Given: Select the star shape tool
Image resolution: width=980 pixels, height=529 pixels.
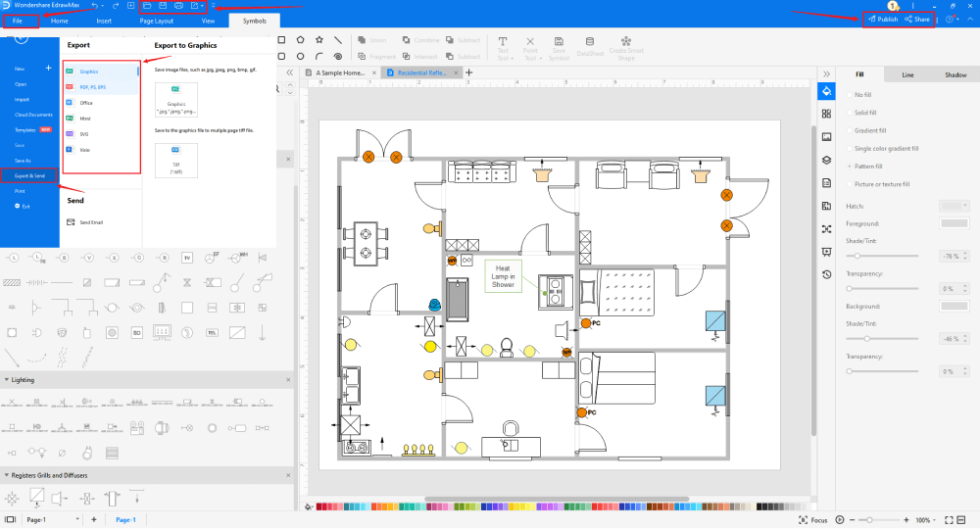Looking at the screenshot, I should coord(319,39).
